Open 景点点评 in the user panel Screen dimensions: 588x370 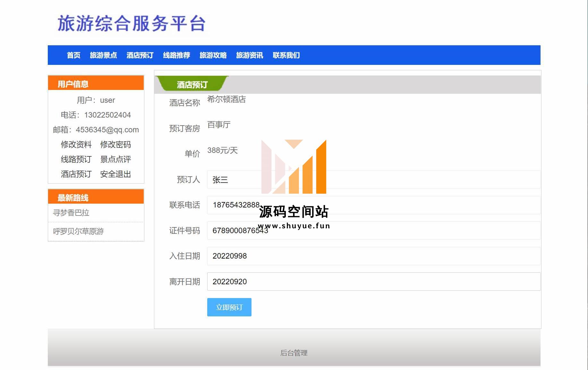[x=115, y=159]
